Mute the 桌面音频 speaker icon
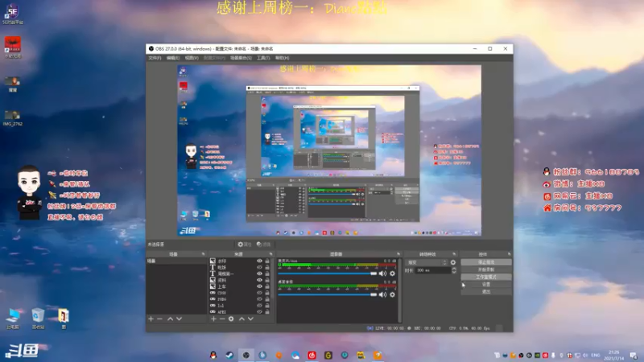 pos(383,294)
